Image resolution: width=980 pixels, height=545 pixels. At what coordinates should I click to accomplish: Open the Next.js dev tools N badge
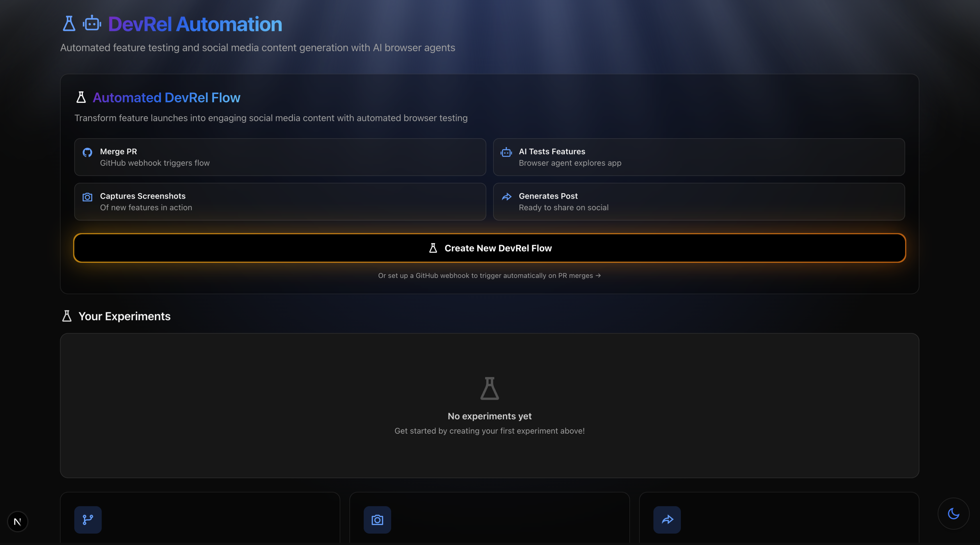click(18, 521)
